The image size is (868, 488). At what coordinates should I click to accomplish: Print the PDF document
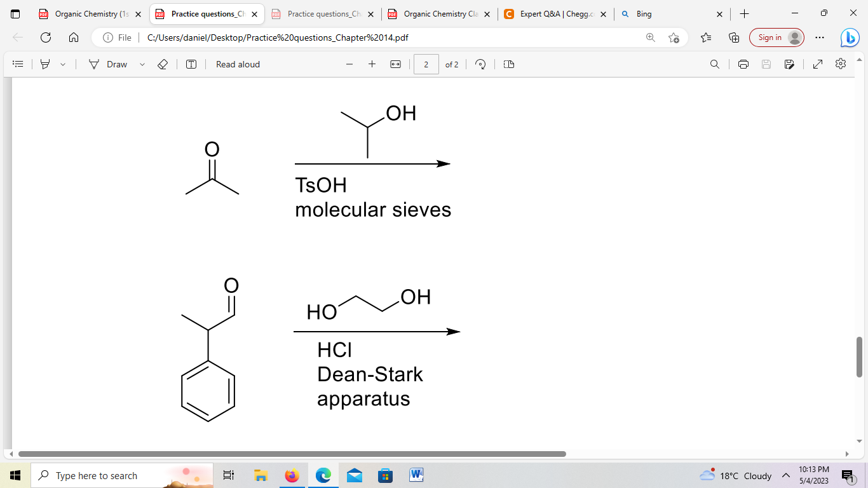tap(743, 64)
